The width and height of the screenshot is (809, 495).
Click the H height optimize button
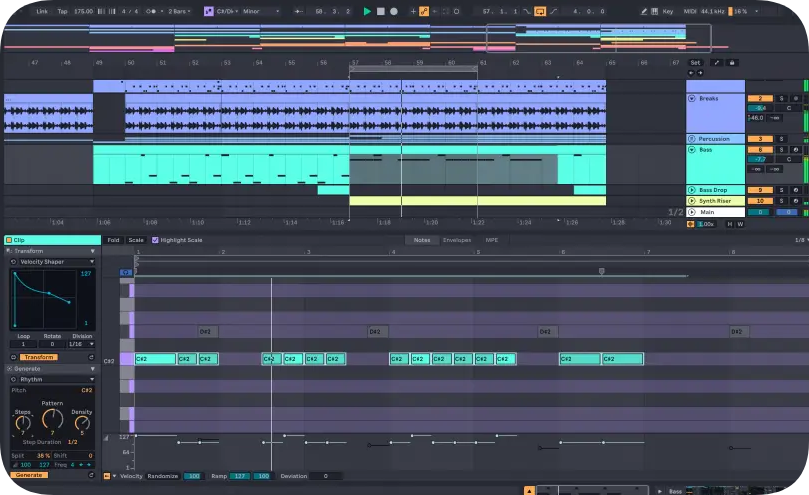(x=730, y=224)
